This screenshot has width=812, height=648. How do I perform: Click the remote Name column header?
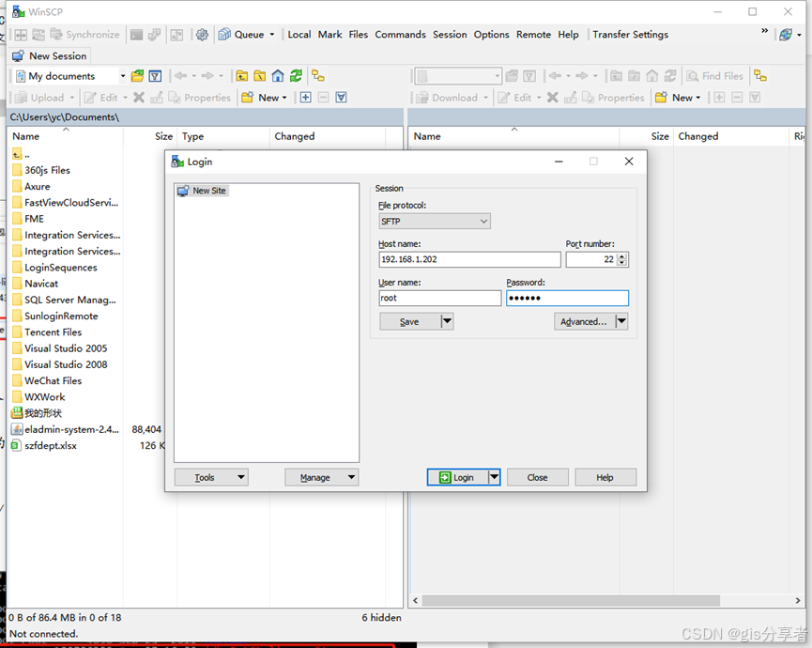[x=514, y=136]
